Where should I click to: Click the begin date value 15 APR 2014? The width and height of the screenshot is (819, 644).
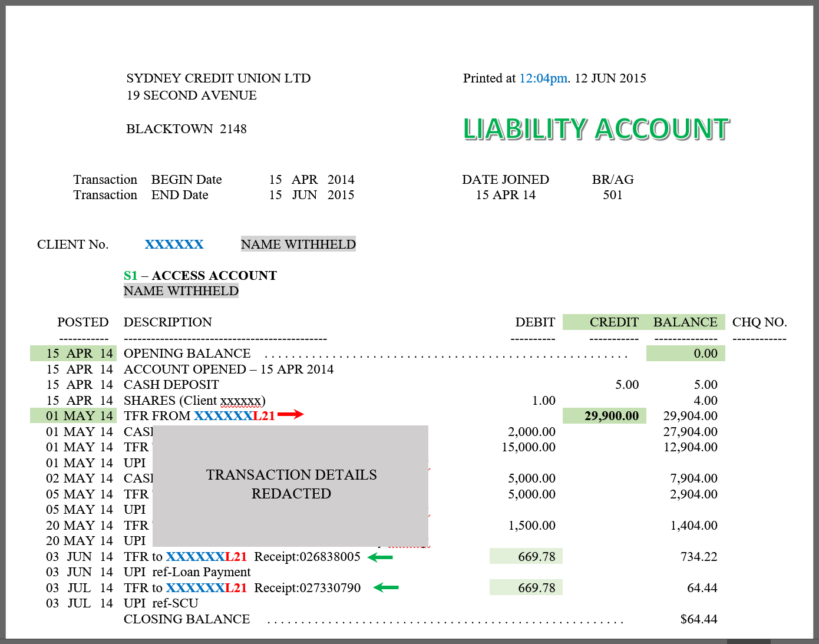(312, 180)
